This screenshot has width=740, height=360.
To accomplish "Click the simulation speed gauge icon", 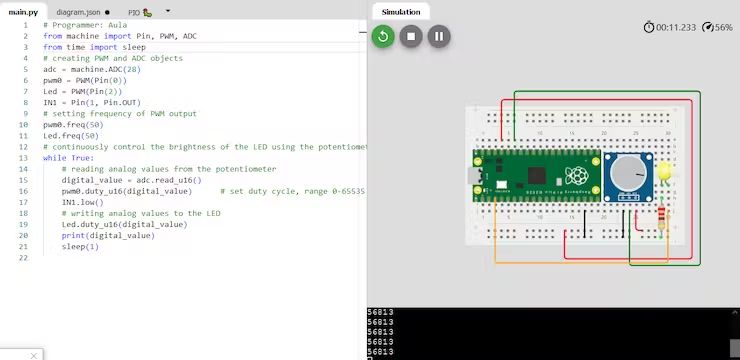I will [707, 27].
